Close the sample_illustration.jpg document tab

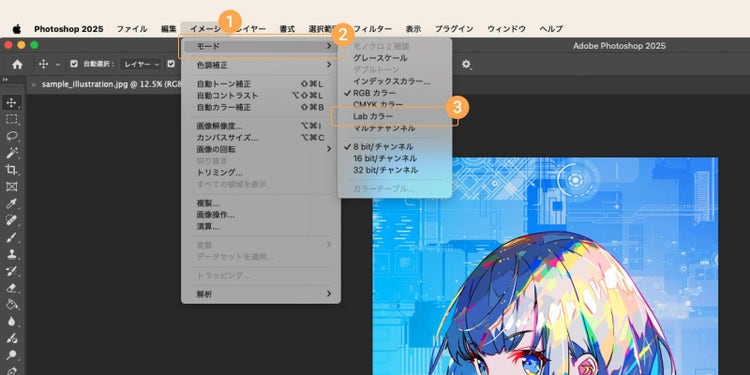[33, 85]
